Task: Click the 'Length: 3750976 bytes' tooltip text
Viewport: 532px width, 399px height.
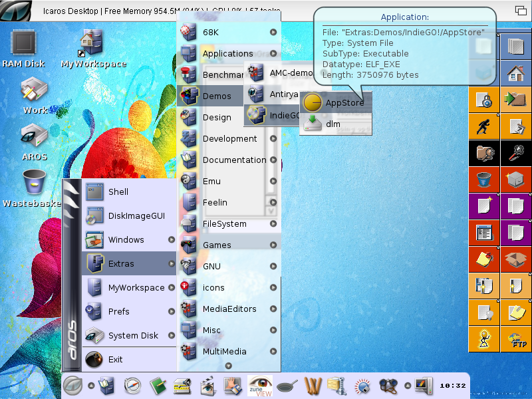Action: (370, 75)
